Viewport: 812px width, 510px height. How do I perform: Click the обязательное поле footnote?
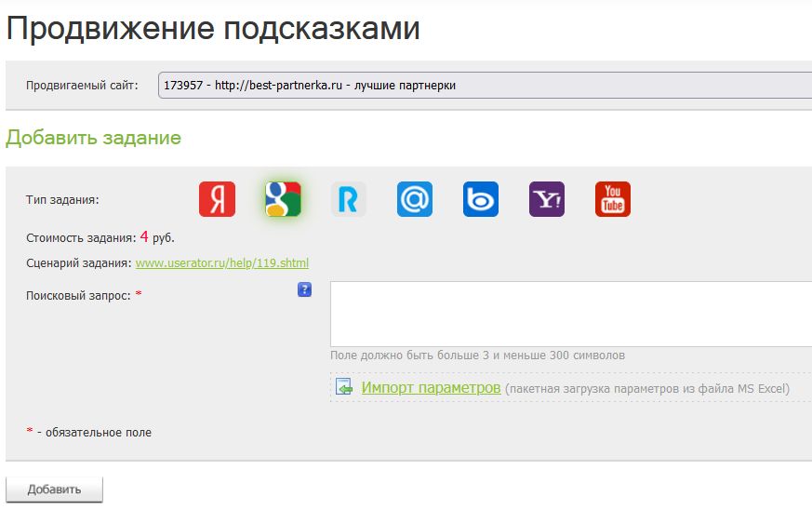tap(93, 433)
